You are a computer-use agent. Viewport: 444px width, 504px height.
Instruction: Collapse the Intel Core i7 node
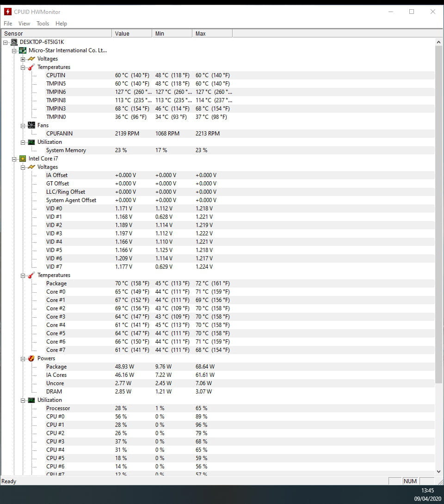pyautogui.click(x=14, y=159)
